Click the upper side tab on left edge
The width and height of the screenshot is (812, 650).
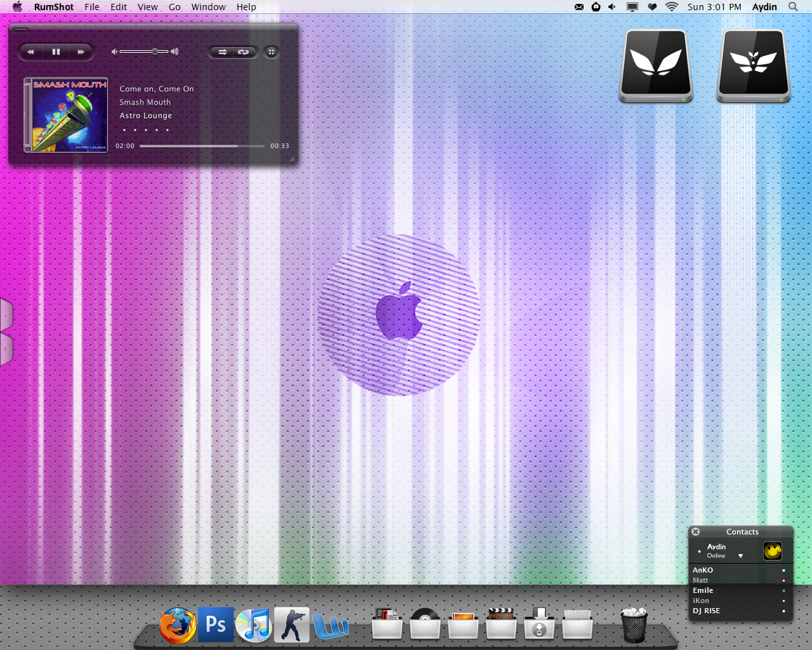click(6, 314)
